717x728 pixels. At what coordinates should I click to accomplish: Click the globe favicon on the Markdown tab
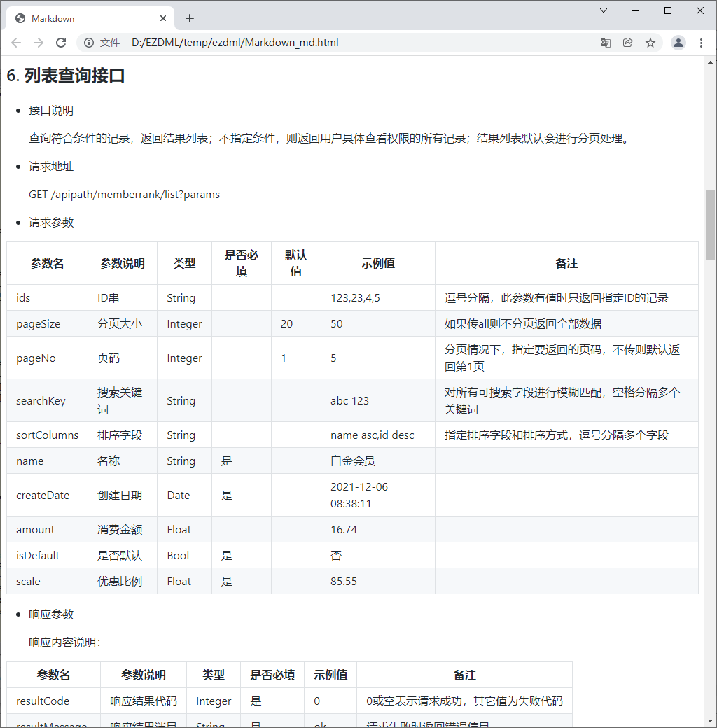19,18
